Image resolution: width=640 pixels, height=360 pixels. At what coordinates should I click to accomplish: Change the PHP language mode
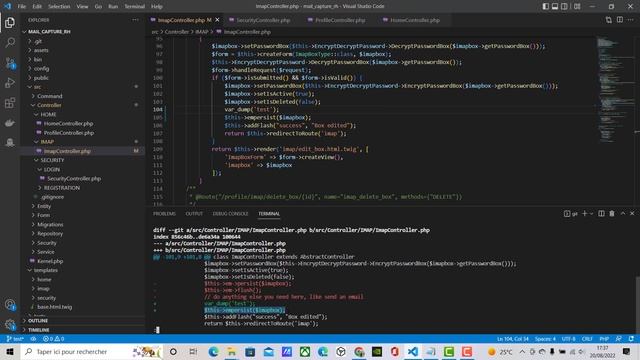pyautogui.click(x=604, y=339)
